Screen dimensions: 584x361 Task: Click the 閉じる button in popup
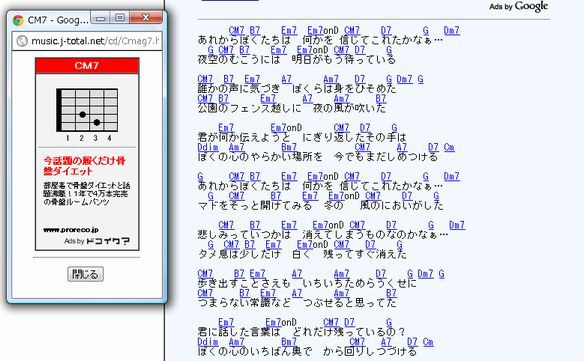coord(85,274)
